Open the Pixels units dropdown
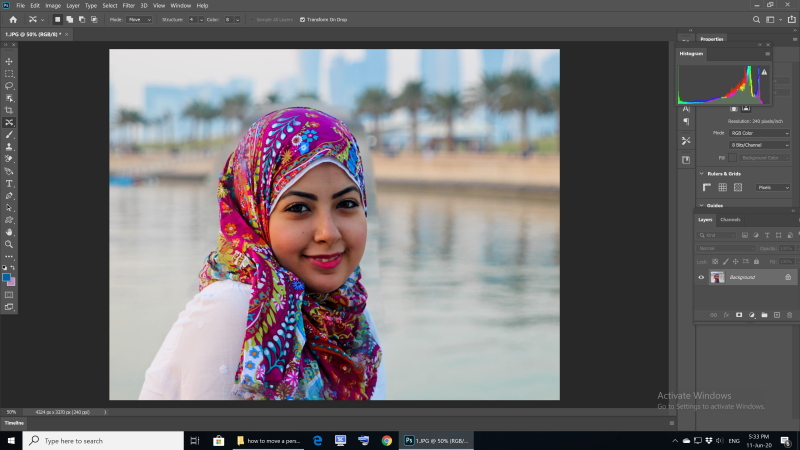 [773, 188]
